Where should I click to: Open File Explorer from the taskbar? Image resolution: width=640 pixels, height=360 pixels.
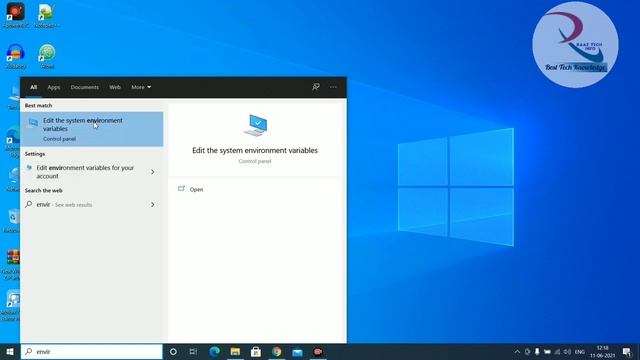click(235, 351)
